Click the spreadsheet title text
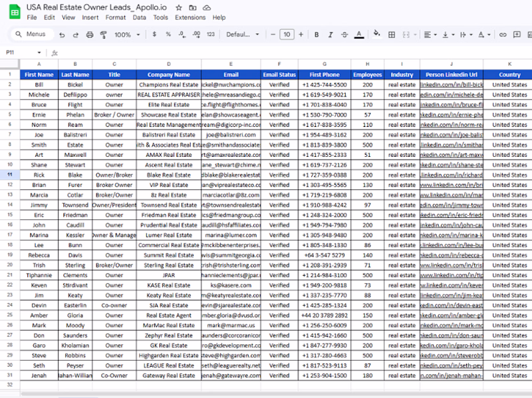The image size is (532, 398). point(96,7)
